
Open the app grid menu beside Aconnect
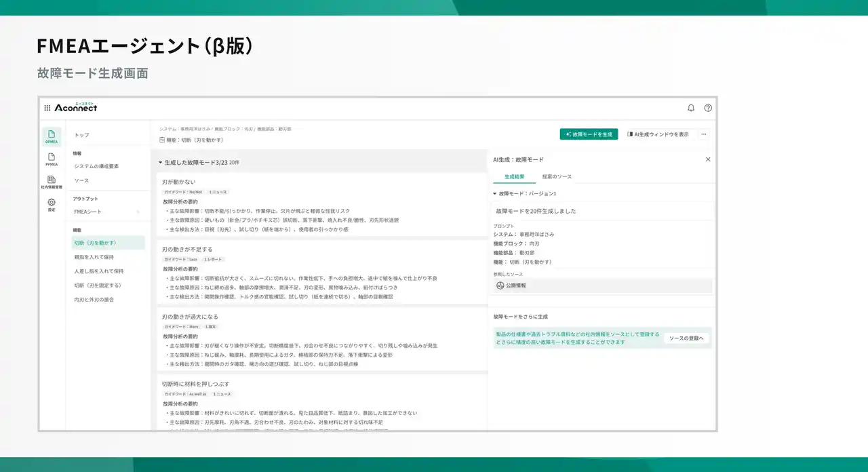point(47,108)
